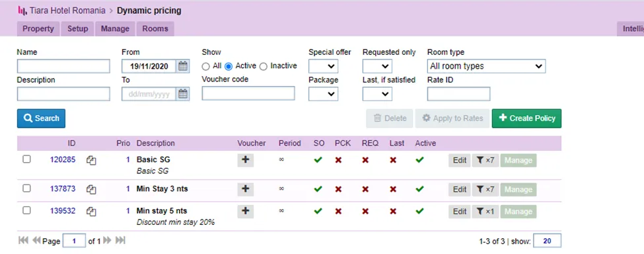Open the Manage tab
The width and height of the screenshot is (644, 254).
tap(115, 28)
